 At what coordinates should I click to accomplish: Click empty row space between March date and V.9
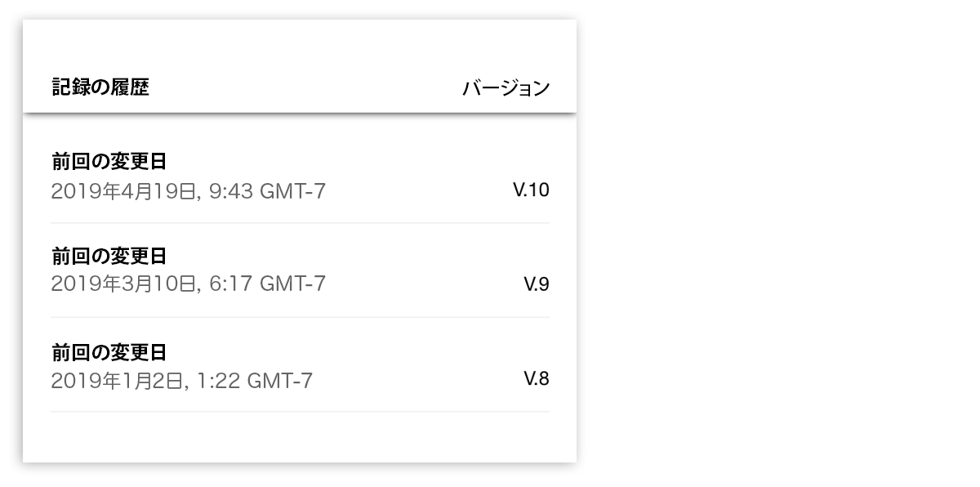[425, 284]
